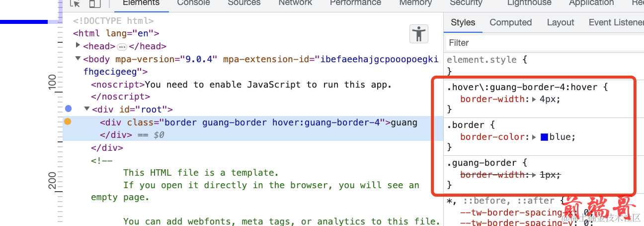Expand the head element node

click(x=78, y=46)
